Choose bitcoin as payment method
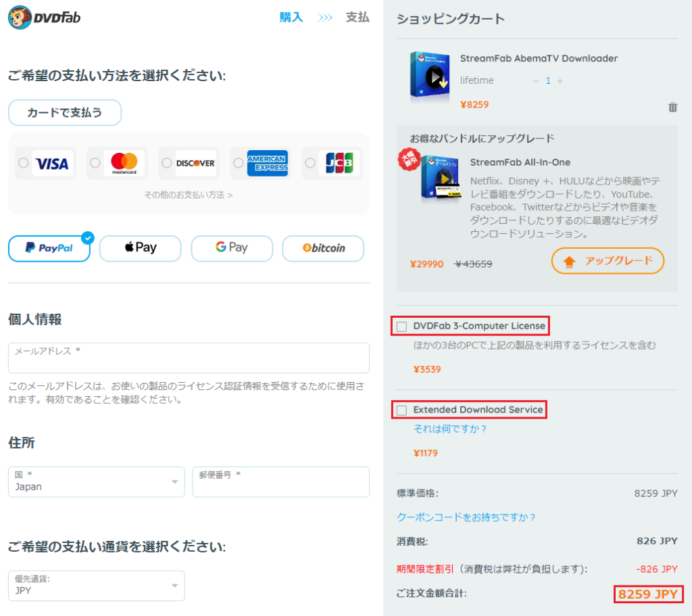 click(x=323, y=248)
